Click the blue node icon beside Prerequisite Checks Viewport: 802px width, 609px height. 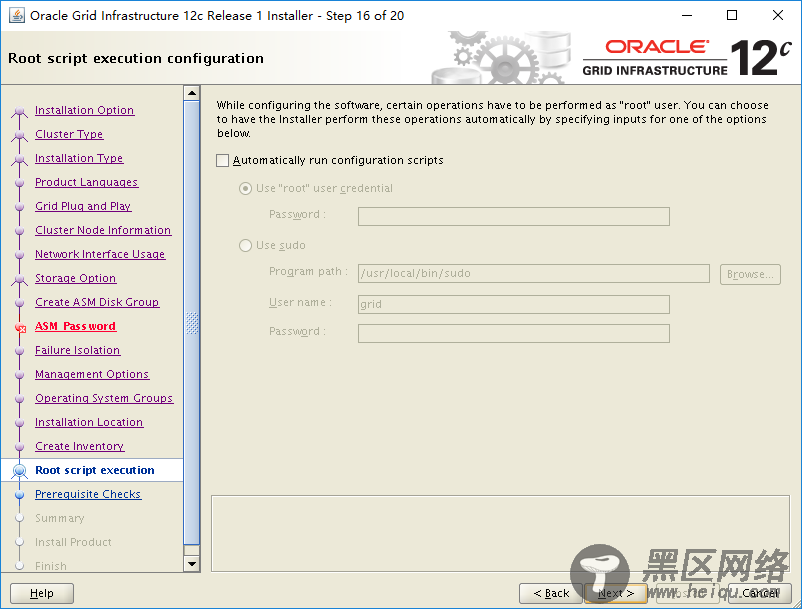[x=19, y=494]
